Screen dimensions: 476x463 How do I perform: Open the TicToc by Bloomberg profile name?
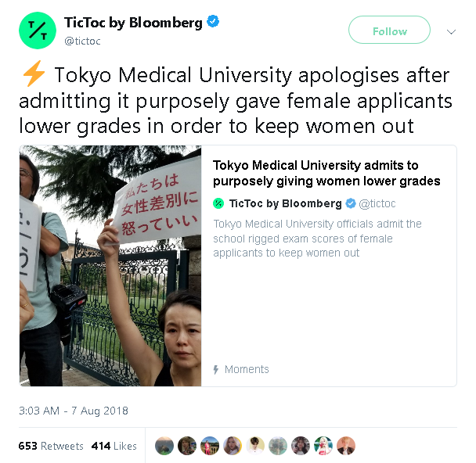(133, 23)
